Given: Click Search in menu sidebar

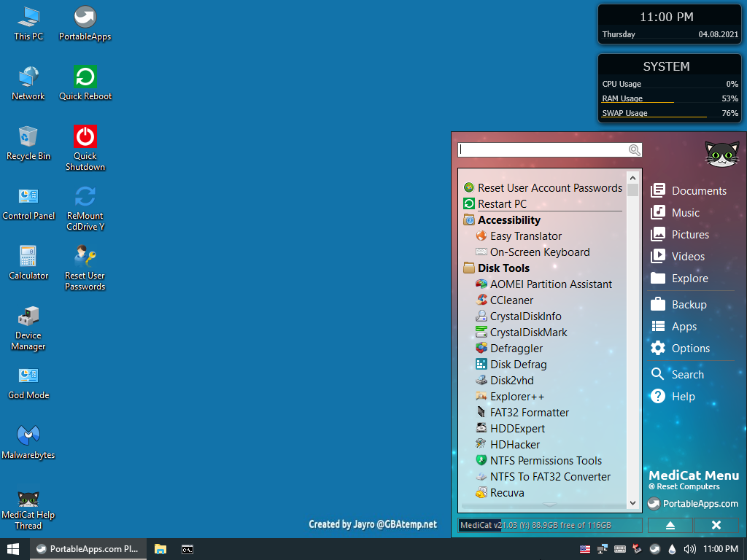Looking at the screenshot, I should point(678,374).
